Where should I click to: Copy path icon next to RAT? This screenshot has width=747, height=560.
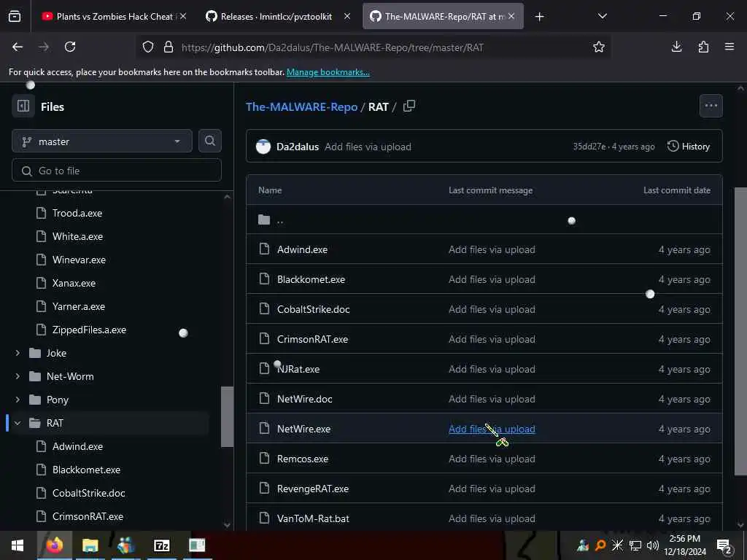(x=409, y=106)
